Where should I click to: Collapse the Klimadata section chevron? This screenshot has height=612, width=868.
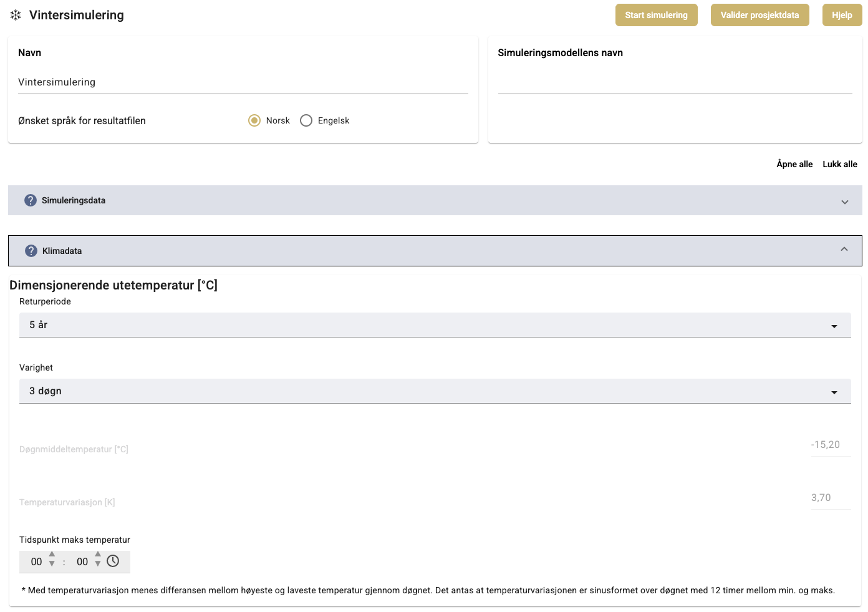tap(844, 250)
